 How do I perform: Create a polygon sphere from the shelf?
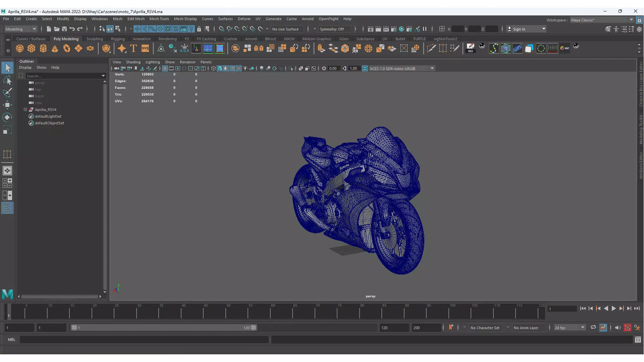20,49
